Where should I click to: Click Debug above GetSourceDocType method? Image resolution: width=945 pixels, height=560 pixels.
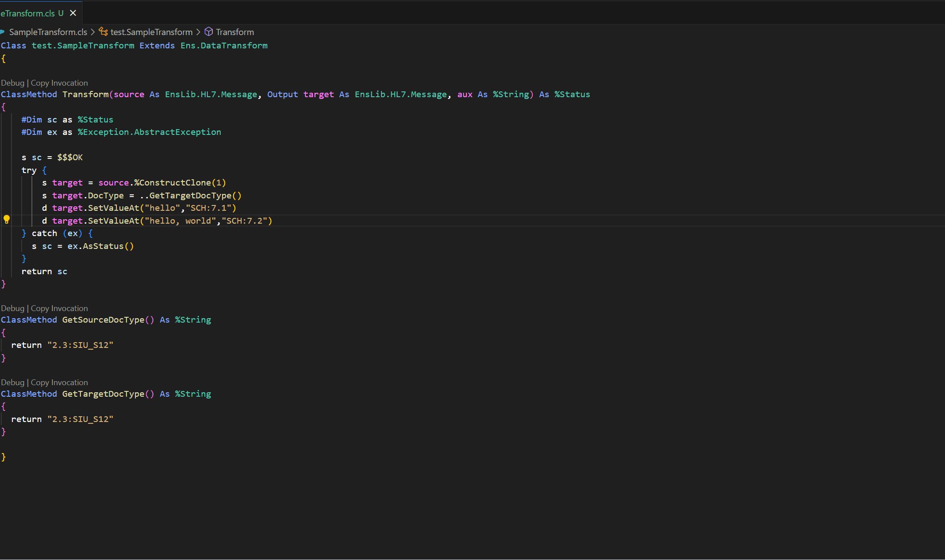pos(12,308)
